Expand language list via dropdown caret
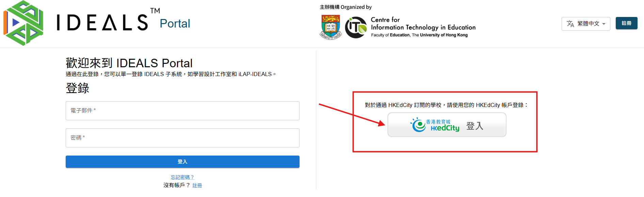The image size is (644, 197). (x=604, y=24)
